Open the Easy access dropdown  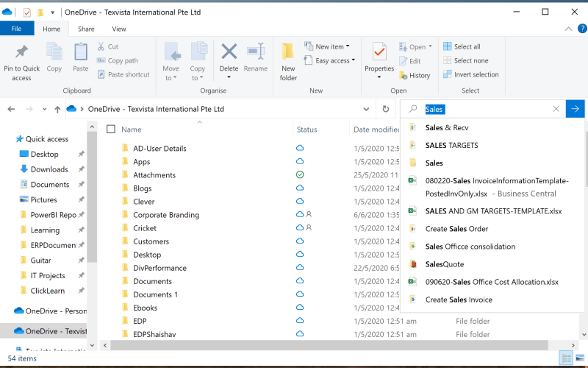click(329, 60)
